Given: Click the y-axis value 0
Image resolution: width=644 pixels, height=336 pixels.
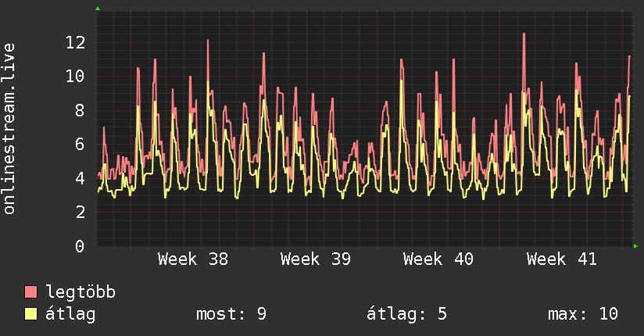Looking at the screenshot, I should pos(80,246).
